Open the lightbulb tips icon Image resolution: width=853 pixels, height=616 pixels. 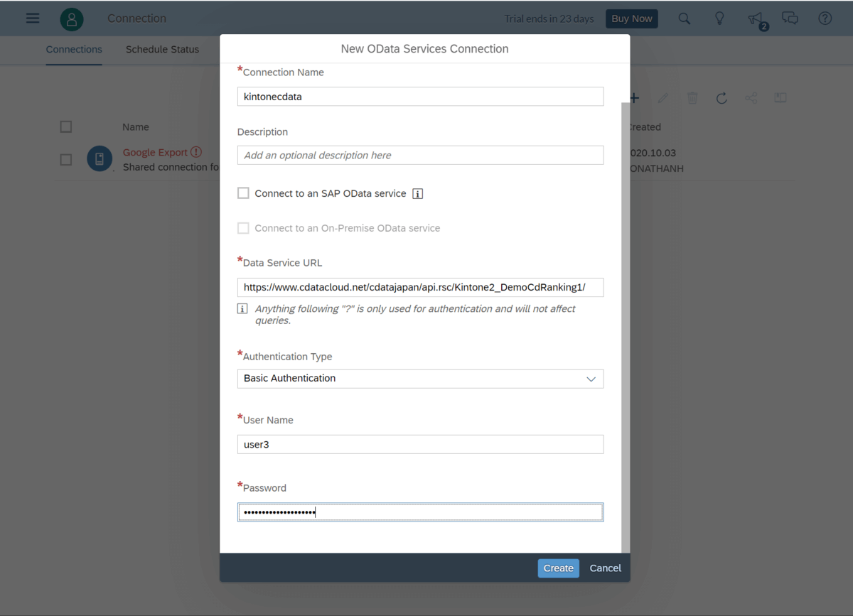tap(719, 18)
